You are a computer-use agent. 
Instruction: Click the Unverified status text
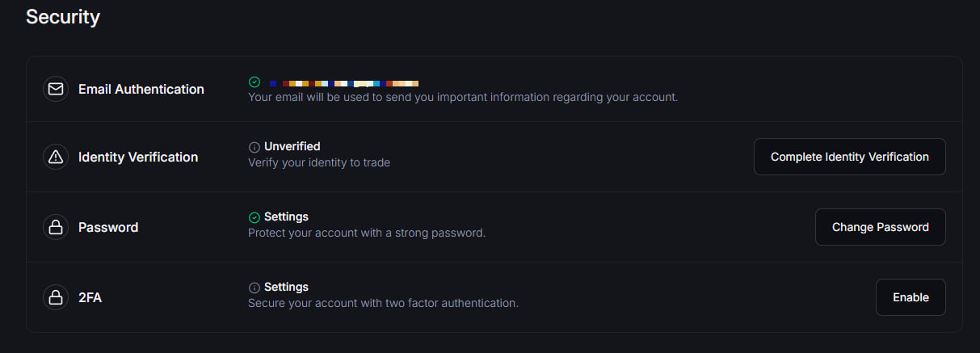(x=292, y=146)
